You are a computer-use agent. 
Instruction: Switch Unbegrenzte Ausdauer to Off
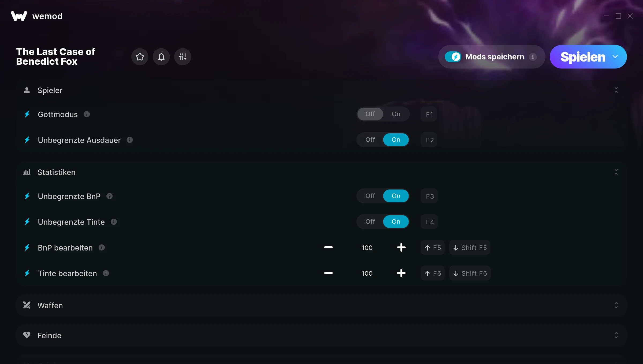(370, 140)
